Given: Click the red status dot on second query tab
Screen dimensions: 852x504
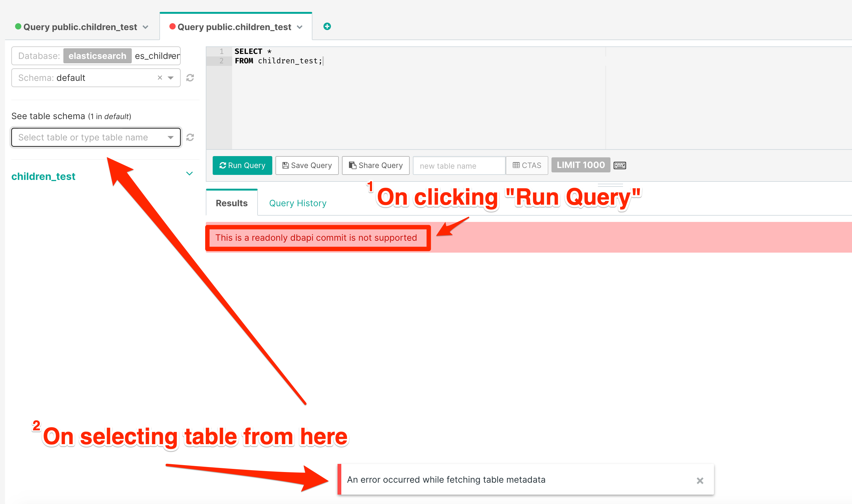Looking at the screenshot, I should [172, 27].
